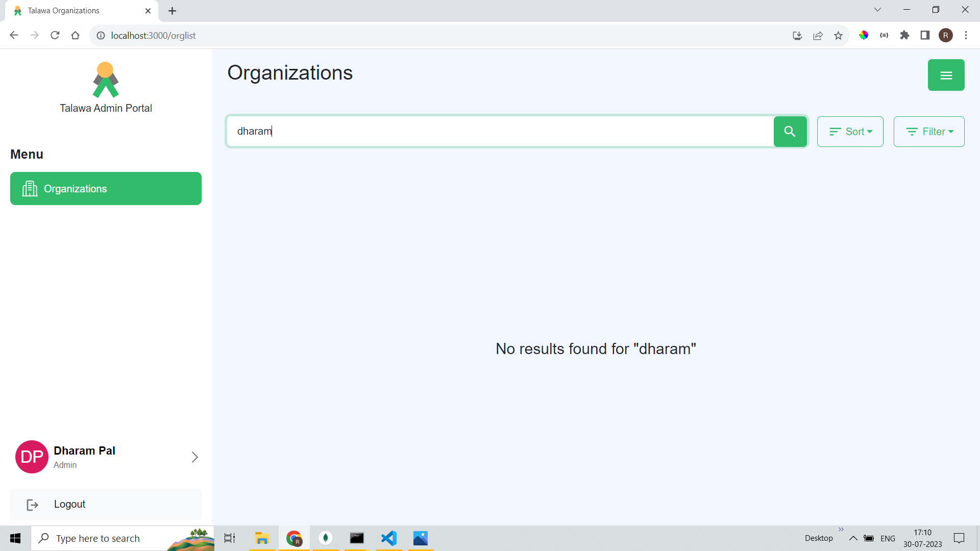Click the share page icon

(x=818, y=35)
